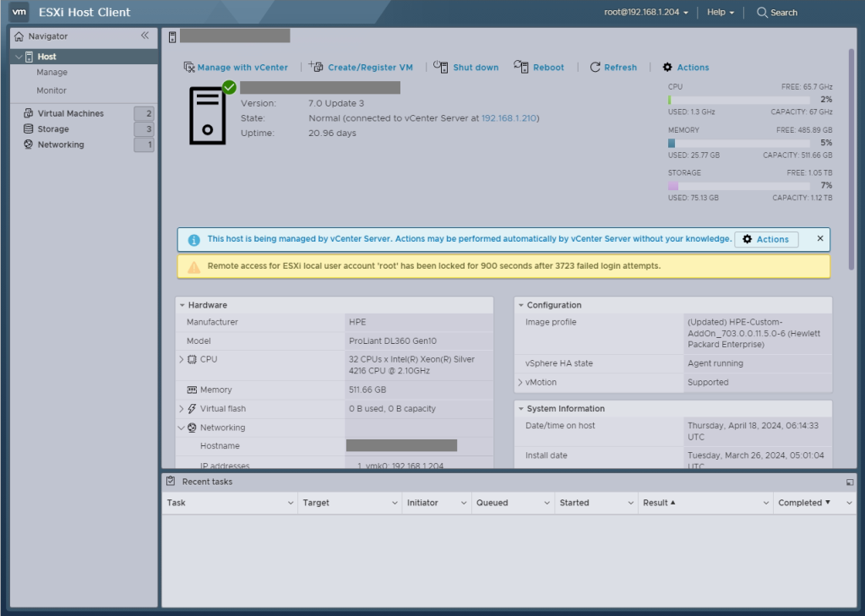The height and width of the screenshot is (616, 865).
Task: Expand the Virtual flash row
Action: pos(181,408)
